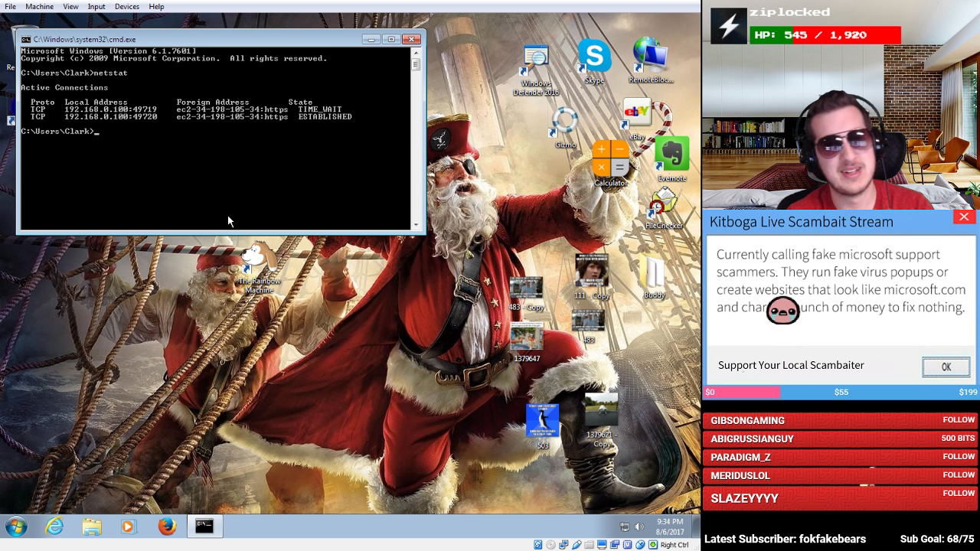Screen dimensions: 980x551
Task: Click the cmd scrollbar up arrow
Action: (416, 53)
